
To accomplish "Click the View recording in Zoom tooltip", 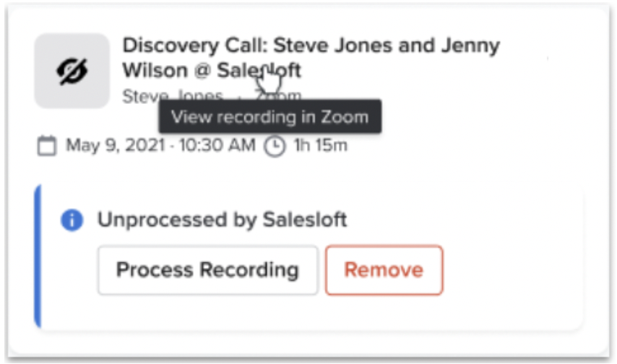I will [x=270, y=117].
